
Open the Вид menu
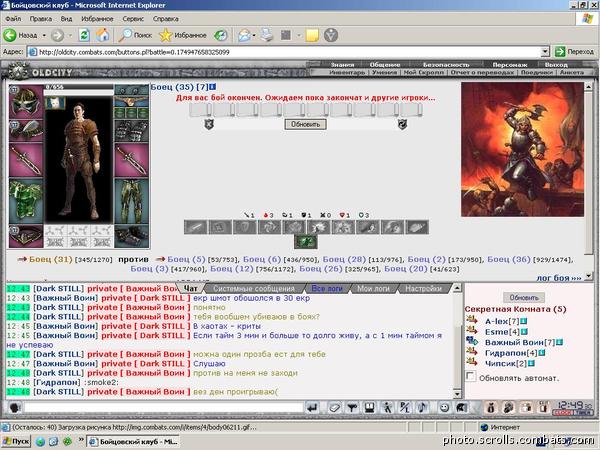(x=66, y=19)
